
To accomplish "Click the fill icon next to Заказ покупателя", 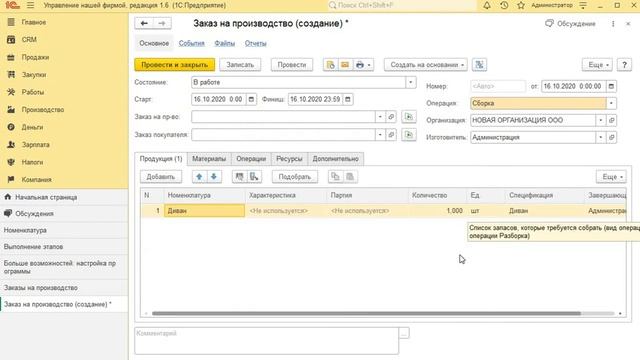I will coord(409,134).
